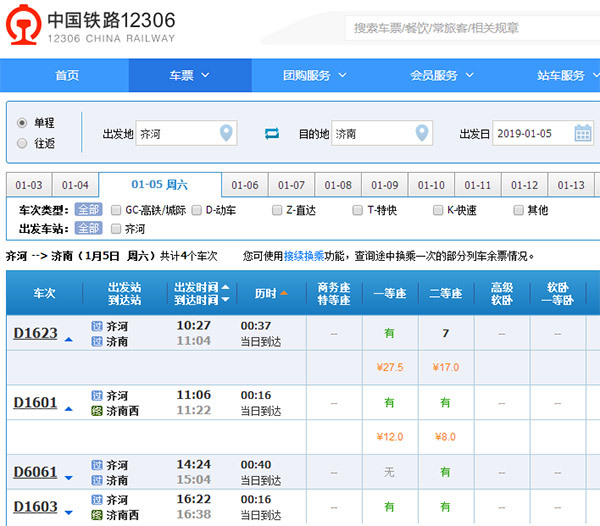Open train number D1623 link
This screenshot has width=600, height=526.
[x=35, y=333]
